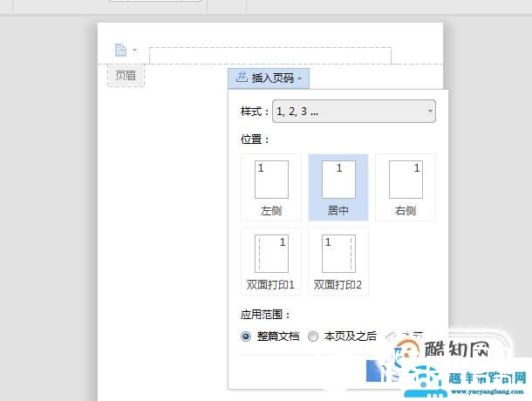Click the page number hash icon in 插入页码
Viewport: 532px width, 401px height.
[x=242, y=77]
